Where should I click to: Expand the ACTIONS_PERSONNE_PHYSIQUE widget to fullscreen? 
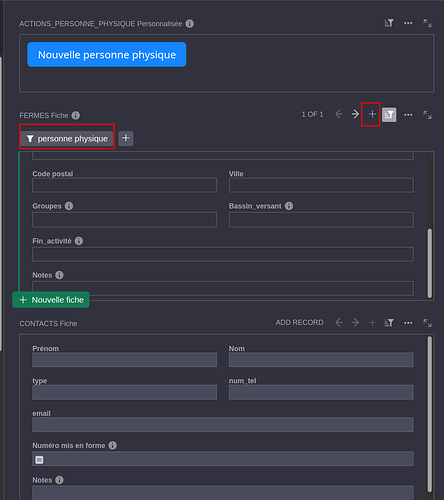[x=427, y=23]
